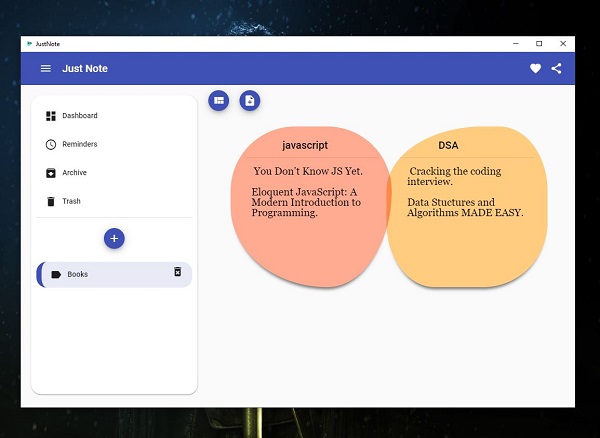This screenshot has height=438, width=600.
Task: Open the Trash section
Action: click(x=114, y=201)
